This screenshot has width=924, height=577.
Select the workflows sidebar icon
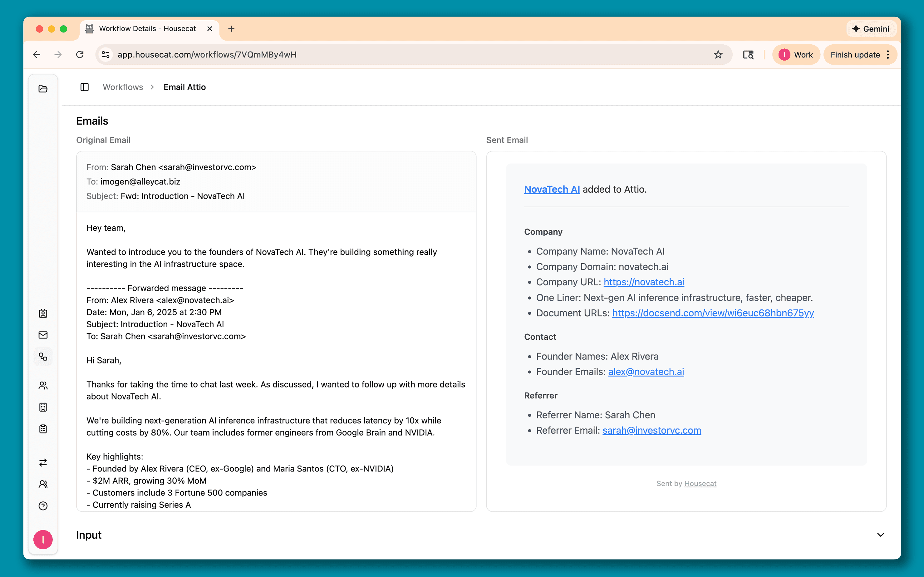(x=43, y=357)
